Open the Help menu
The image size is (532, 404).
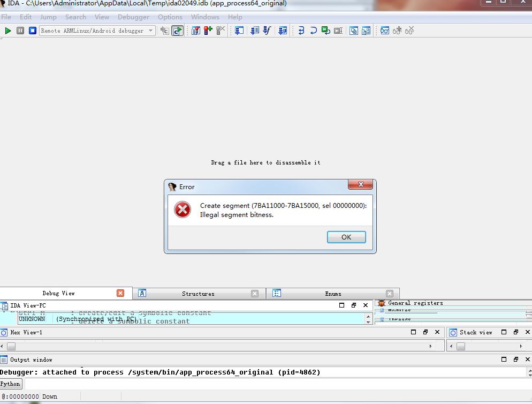tap(235, 17)
